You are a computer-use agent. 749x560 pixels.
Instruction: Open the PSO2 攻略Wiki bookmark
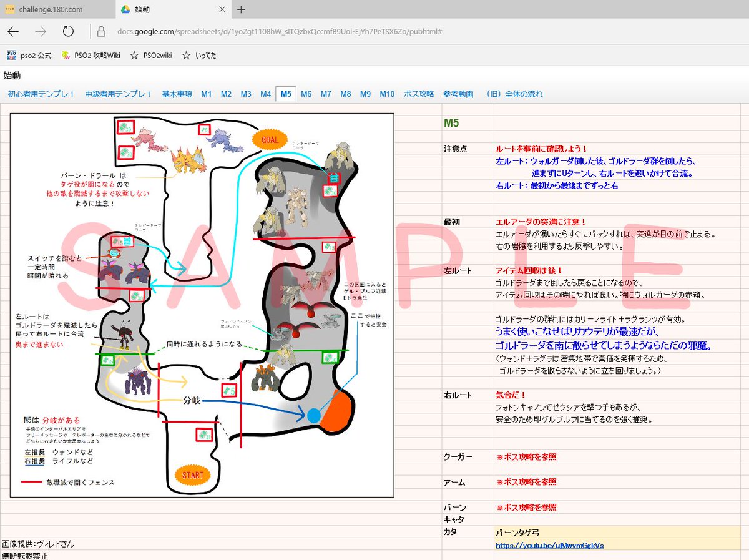click(91, 56)
